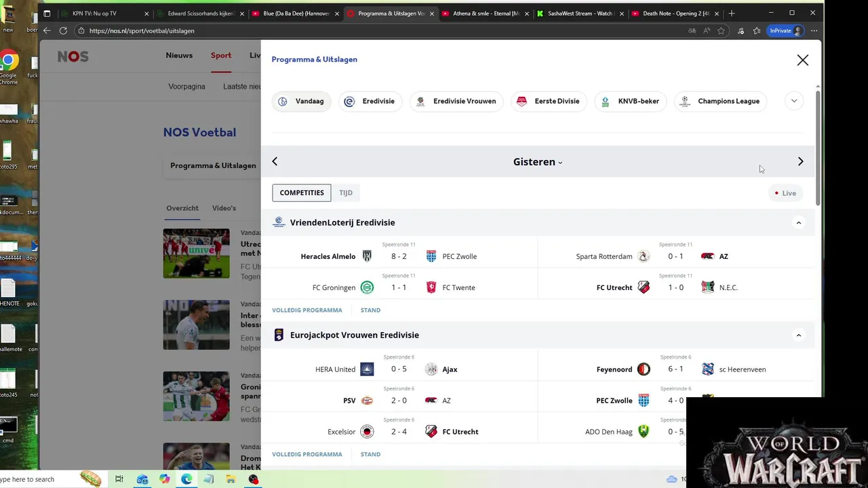Open VOLLEDIG PROGRAMMA under Eredivisie
The image size is (868, 488).
tap(307, 310)
